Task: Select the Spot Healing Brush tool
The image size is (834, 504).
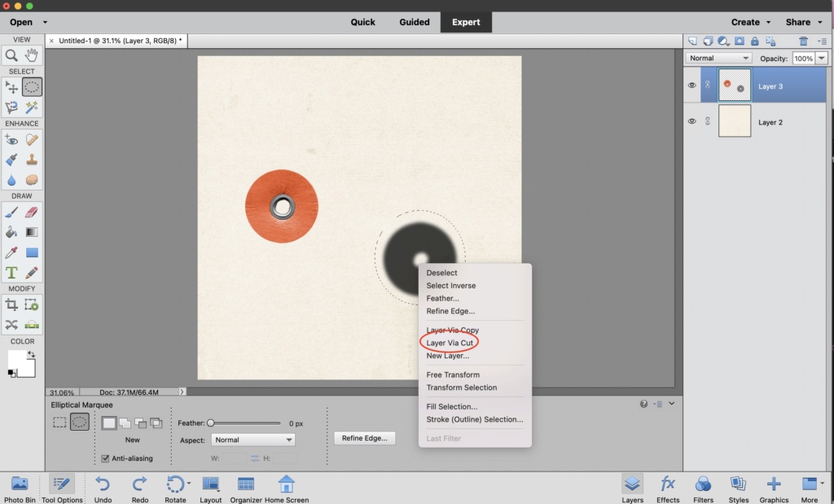Action: coord(32,140)
